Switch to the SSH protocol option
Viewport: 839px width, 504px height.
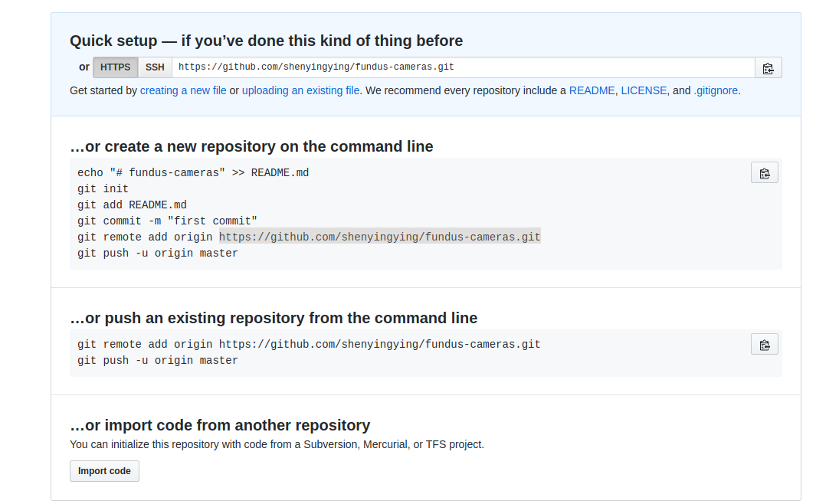[155, 67]
